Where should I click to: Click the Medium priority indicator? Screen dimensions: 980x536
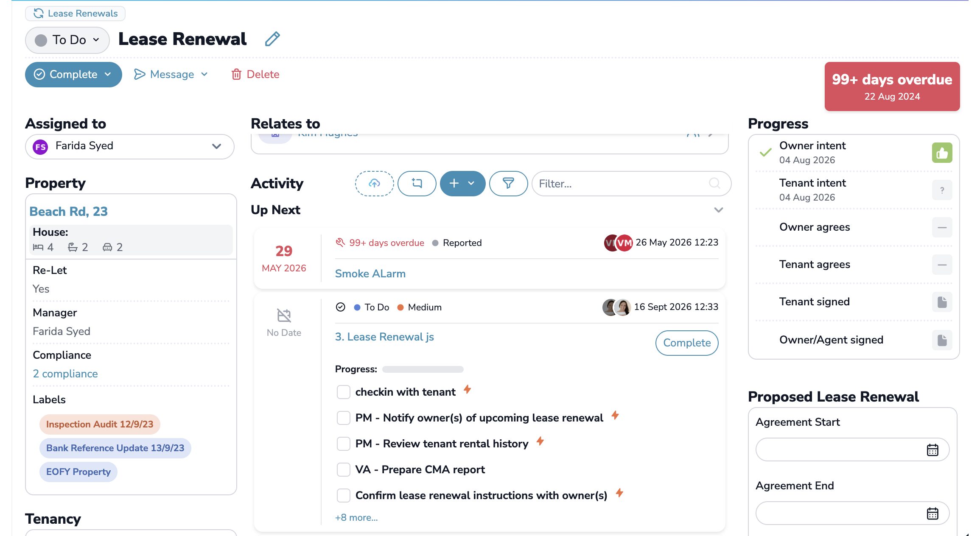(420, 307)
